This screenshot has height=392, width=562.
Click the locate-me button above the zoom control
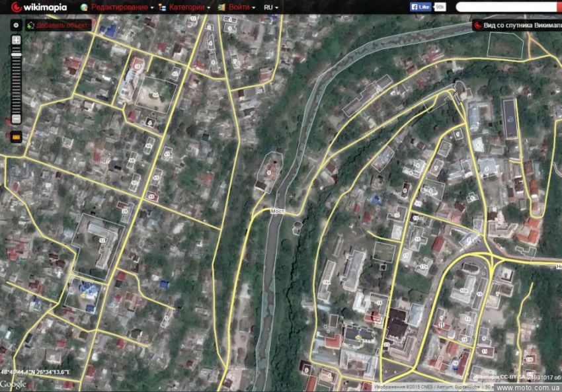coord(16,24)
